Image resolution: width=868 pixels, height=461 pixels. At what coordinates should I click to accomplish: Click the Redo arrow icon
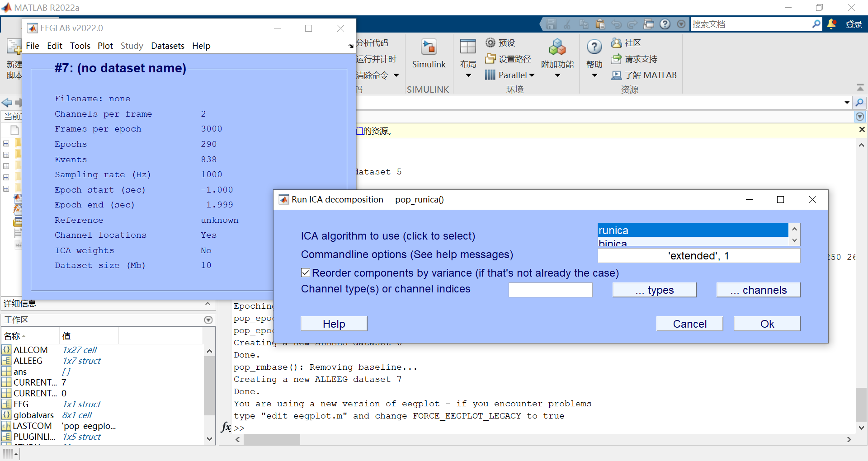pyautogui.click(x=632, y=24)
